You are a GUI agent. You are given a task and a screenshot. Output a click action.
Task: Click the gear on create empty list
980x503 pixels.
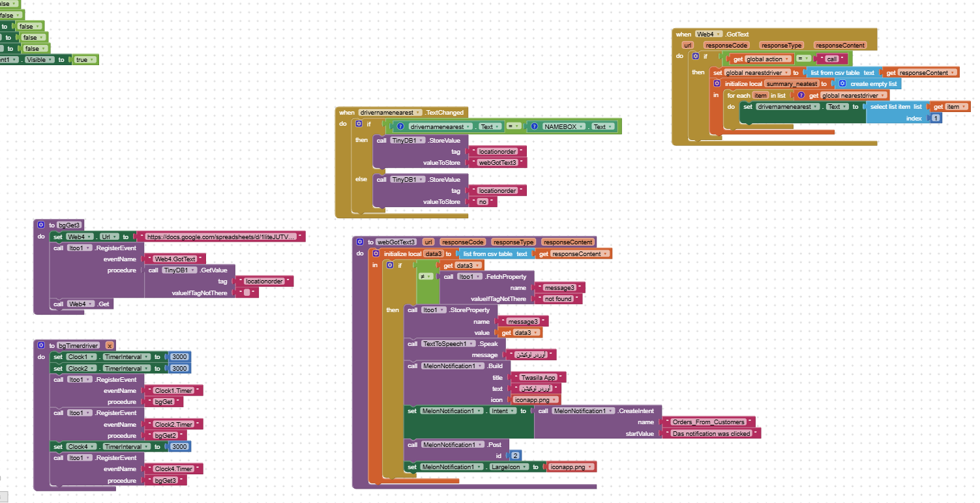[x=842, y=84]
